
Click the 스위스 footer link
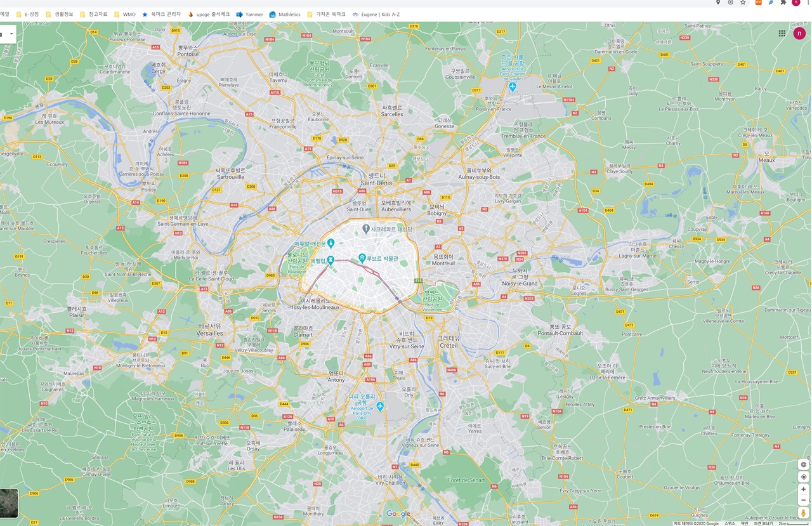click(730, 523)
